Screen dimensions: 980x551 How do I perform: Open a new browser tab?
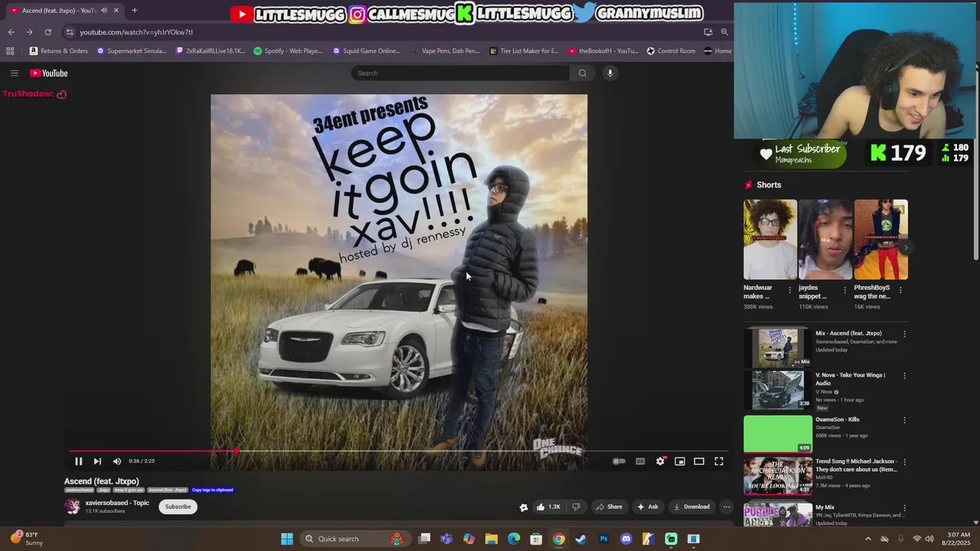(135, 11)
